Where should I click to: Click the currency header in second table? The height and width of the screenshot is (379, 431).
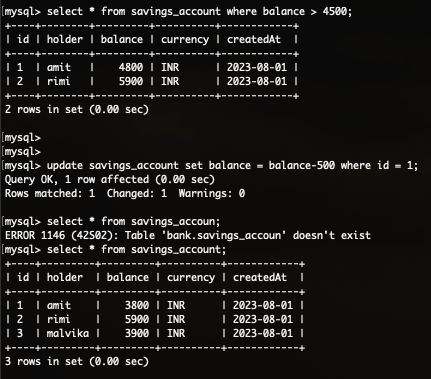tap(191, 278)
